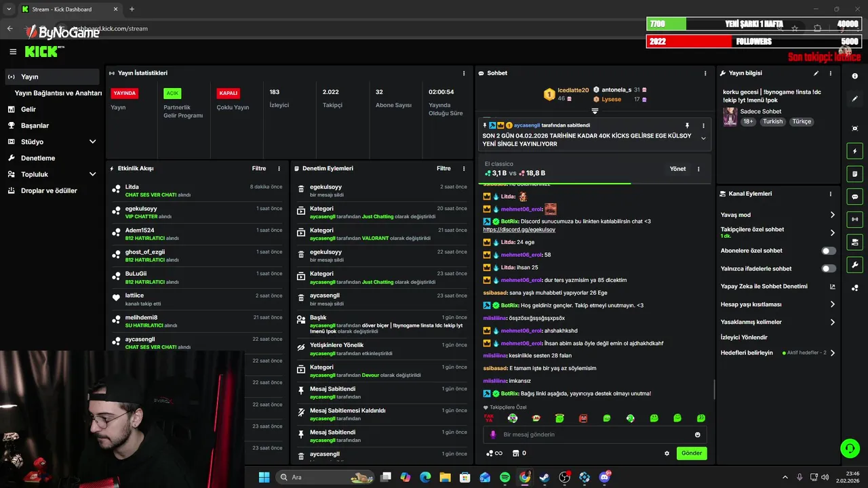Open Yapay Zeka ile Sohbet Denetimi external link
The width and height of the screenshot is (868, 488).
click(x=833, y=286)
